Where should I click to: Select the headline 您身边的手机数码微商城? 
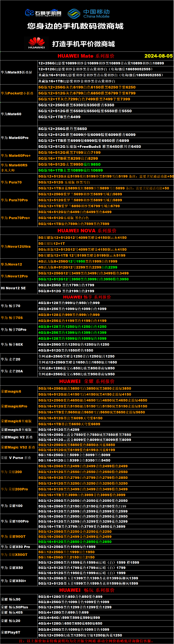tap(75, 26)
